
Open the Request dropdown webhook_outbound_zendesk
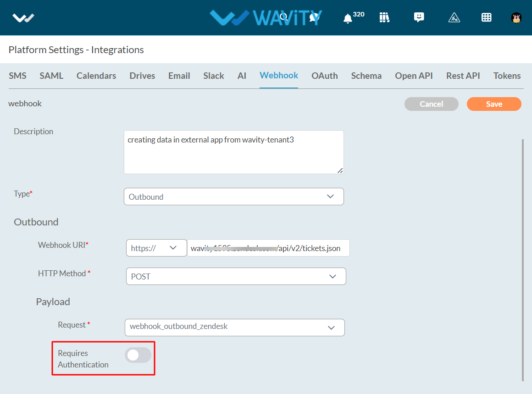[x=235, y=328]
